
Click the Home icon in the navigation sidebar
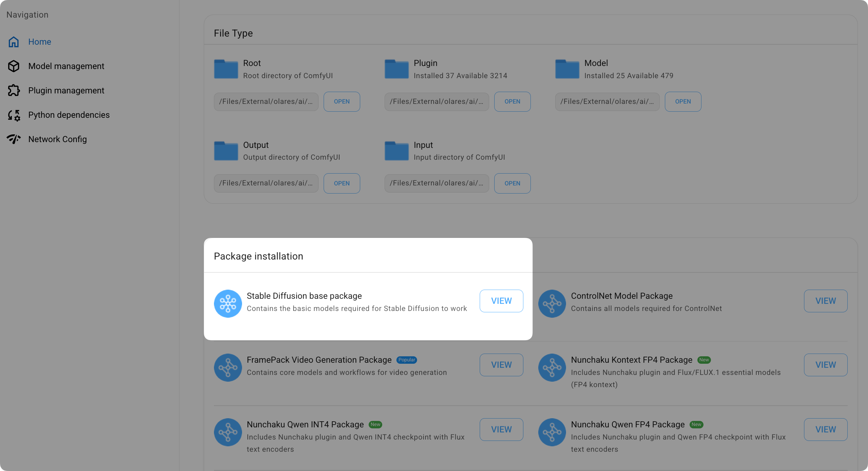tap(14, 42)
